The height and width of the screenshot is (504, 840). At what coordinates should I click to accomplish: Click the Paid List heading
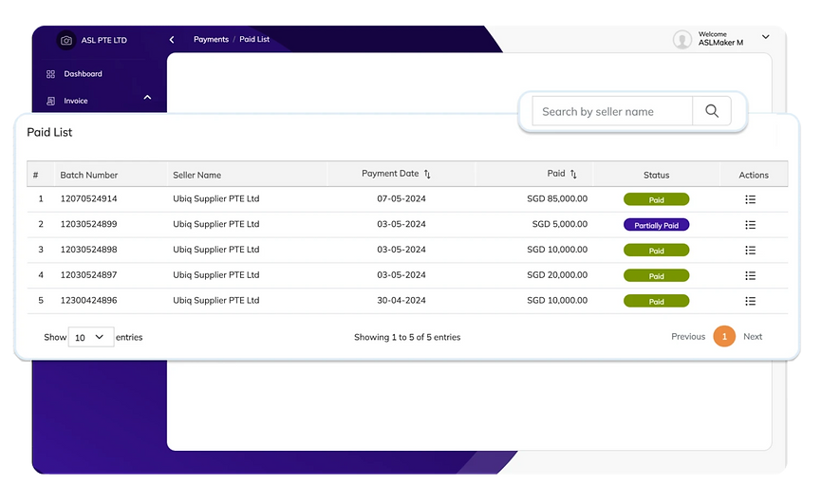tap(49, 132)
